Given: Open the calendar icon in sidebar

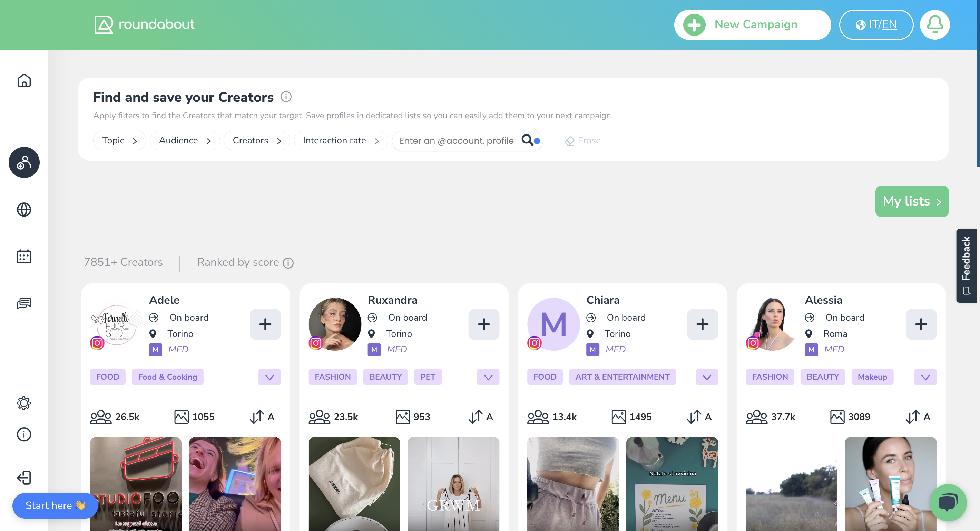Looking at the screenshot, I should coord(24,257).
